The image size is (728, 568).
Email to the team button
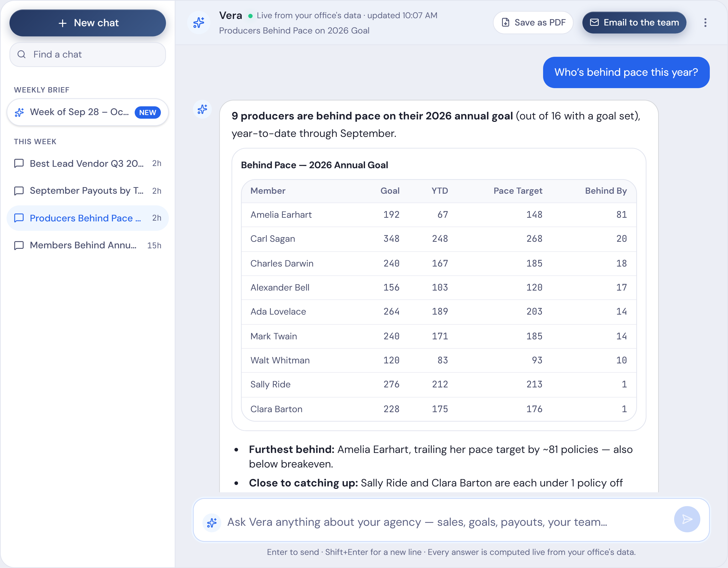click(x=634, y=22)
